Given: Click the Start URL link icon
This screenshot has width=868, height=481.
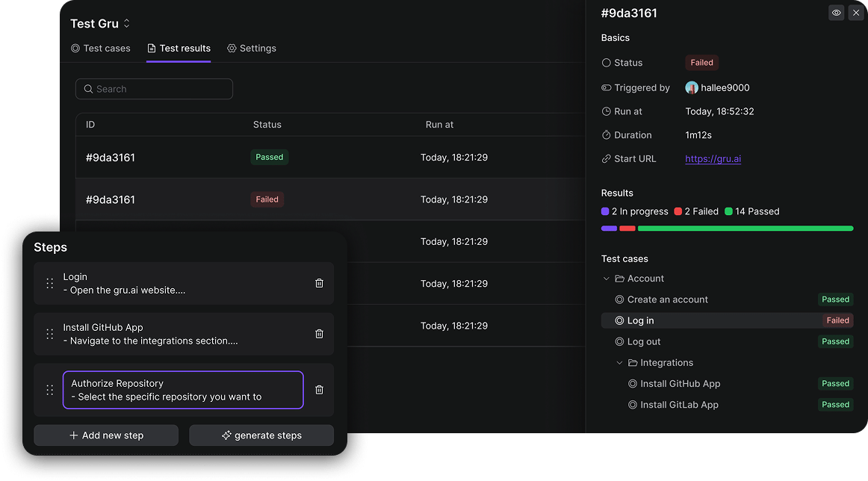Looking at the screenshot, I should tap(606, 159).
